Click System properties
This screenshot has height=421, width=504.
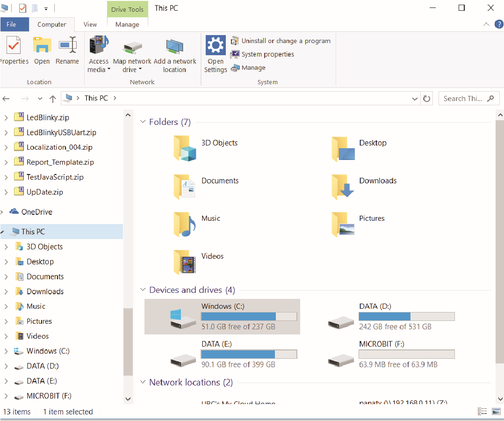[262, 54]
